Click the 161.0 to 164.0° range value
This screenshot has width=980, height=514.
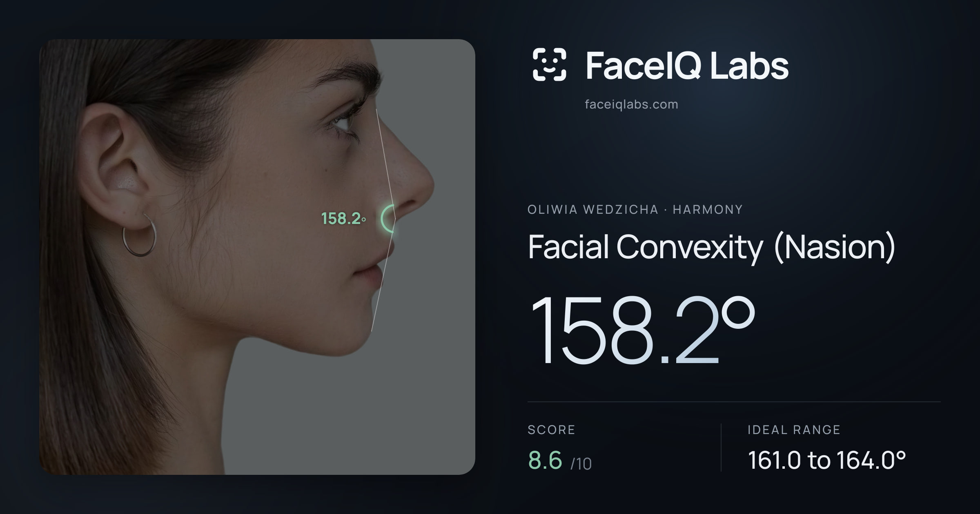tap(827, 460)
